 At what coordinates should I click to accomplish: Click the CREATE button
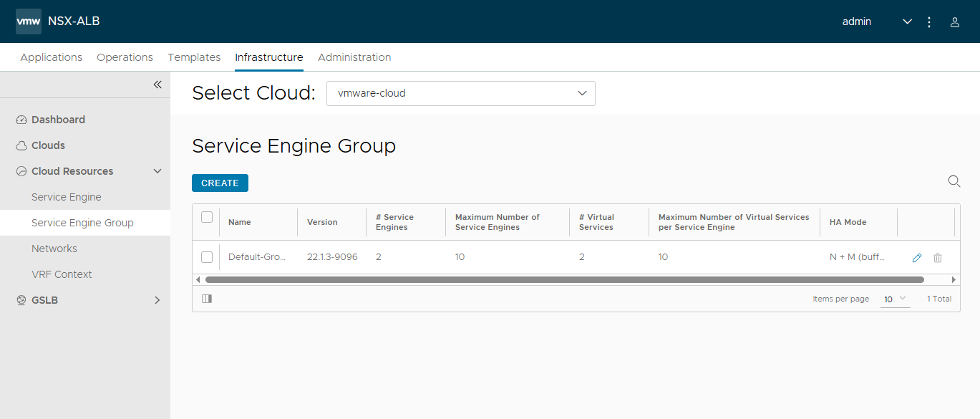(x=220, y=183)
